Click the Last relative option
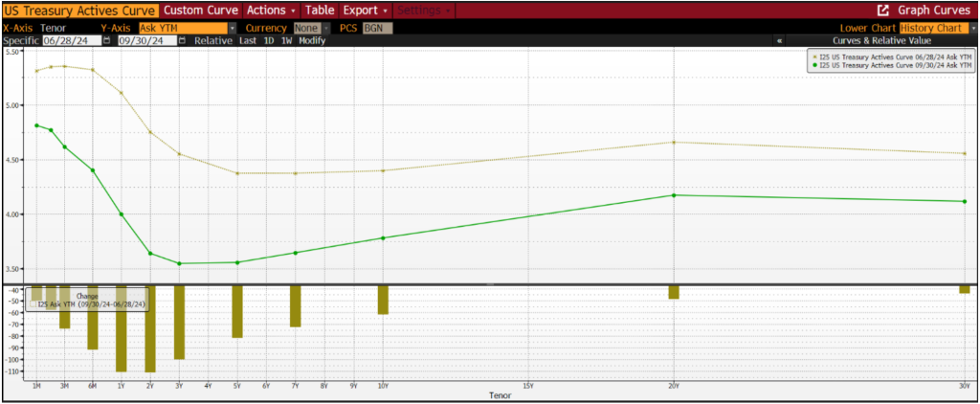The width and height of the screenshot is (980, 404). [x=248, y=40]
